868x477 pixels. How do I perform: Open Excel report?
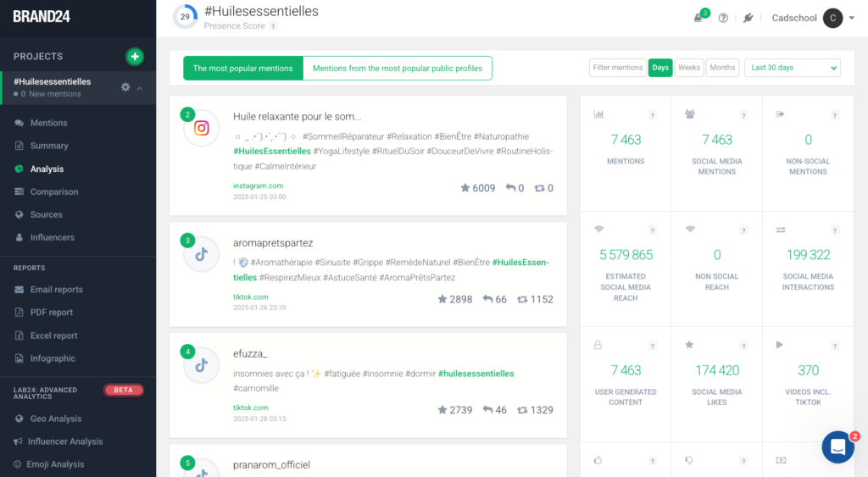(x=53, y=336)
